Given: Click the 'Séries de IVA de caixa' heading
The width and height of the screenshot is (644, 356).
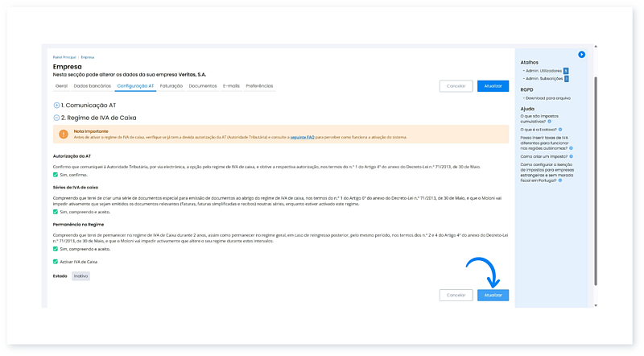Looking at the screenshot, I should tap(76, 187).
